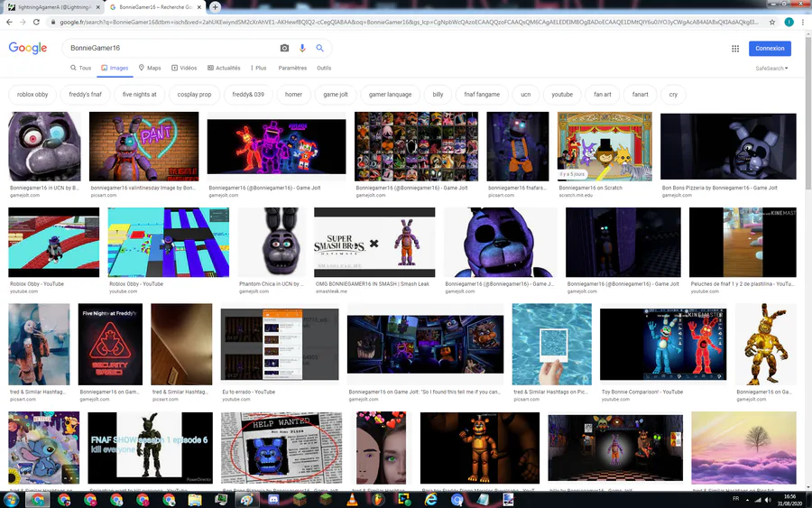The width and height of the screenshot is (812, 508).
Task: Open File Explorer from taskbar
Action: tap(195, 500)
